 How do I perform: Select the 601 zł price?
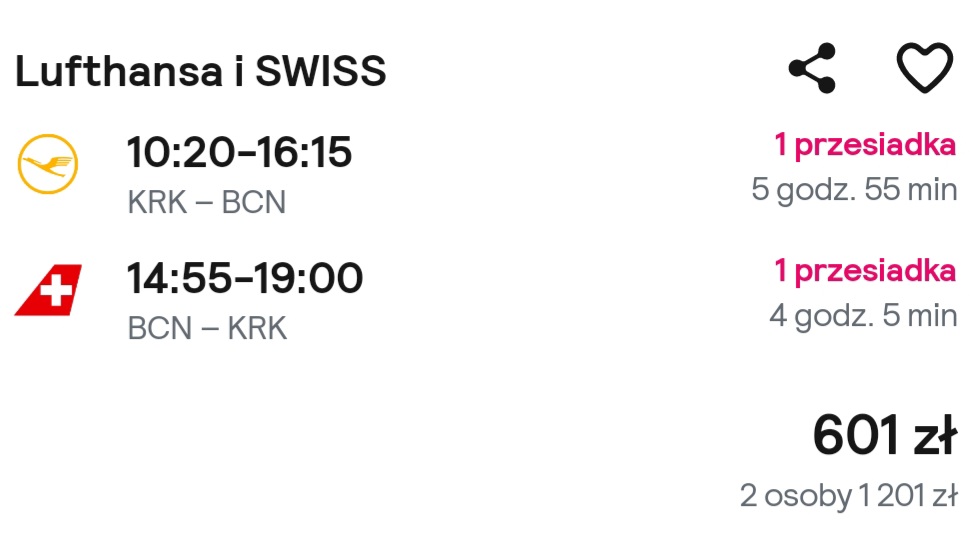tap(885, 435)
